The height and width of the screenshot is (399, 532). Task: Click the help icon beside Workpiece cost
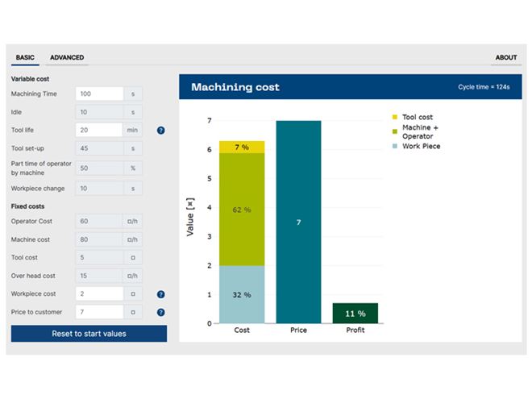pyautogui.click(x=160, y=294)
